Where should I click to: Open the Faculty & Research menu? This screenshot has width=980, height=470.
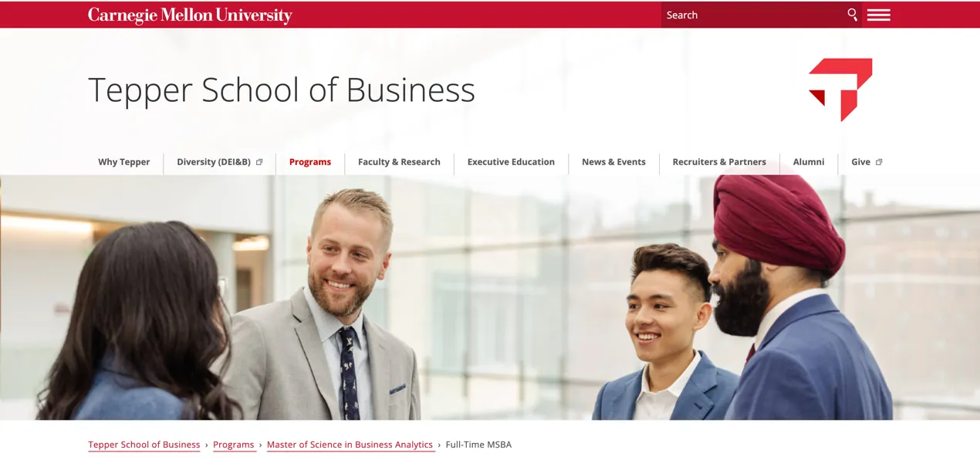[399, 162]
